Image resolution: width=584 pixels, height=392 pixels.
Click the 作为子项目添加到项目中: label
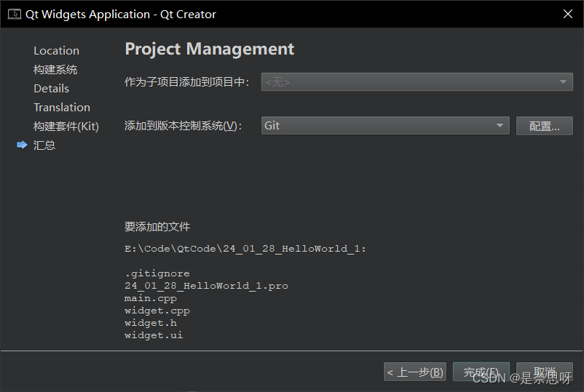pos(187,82)
